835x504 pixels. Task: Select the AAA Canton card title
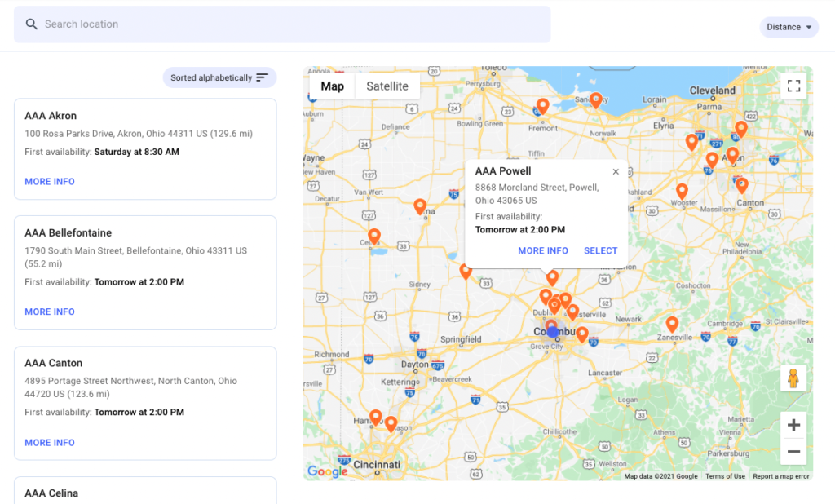coord(53,363)
